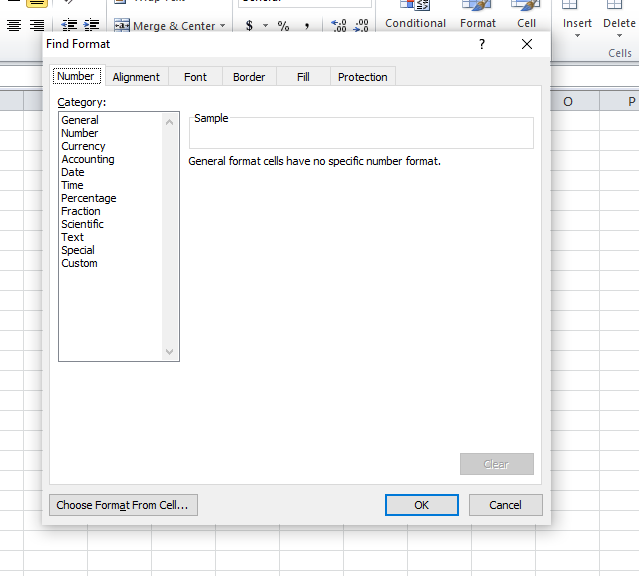Close the Find Format dialog

[527, 44]
